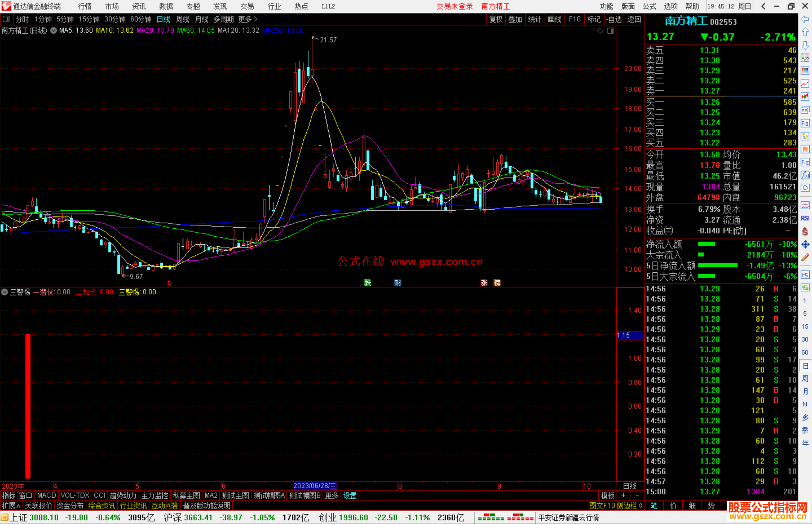Click the red bar in 三警惕 indicator
Screen dimensions: 812x524
click(x=28, y=406)
